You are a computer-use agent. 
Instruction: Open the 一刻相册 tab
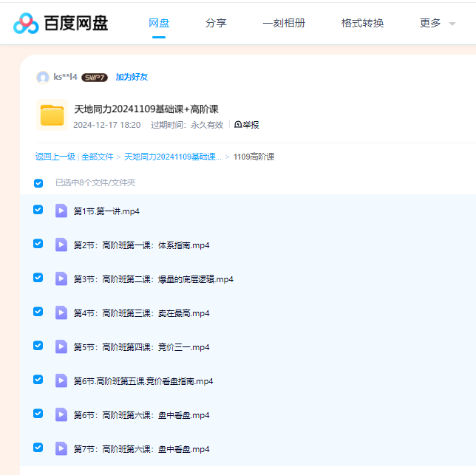(x=284, y=24)
